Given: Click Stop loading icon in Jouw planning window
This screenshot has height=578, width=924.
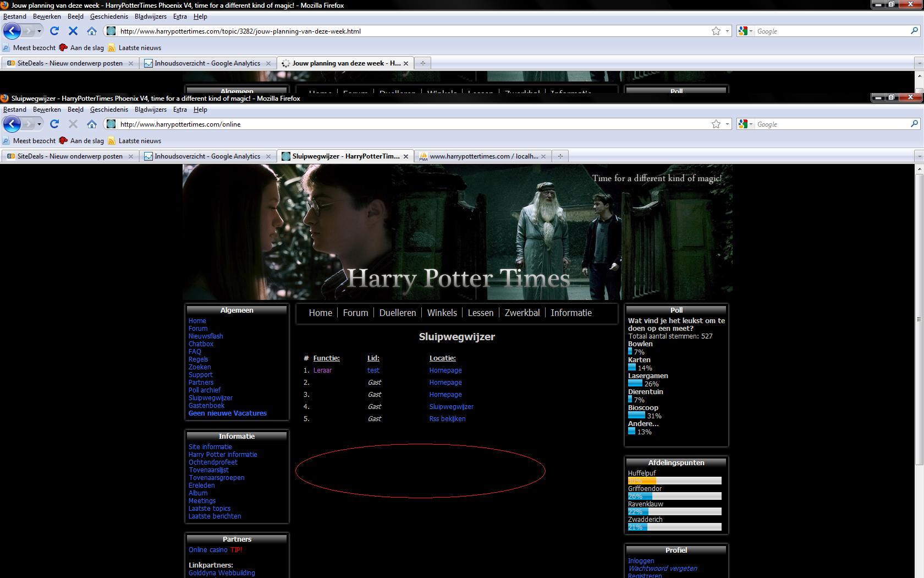Looking at the screenshot, I should [x=73, y=31].
